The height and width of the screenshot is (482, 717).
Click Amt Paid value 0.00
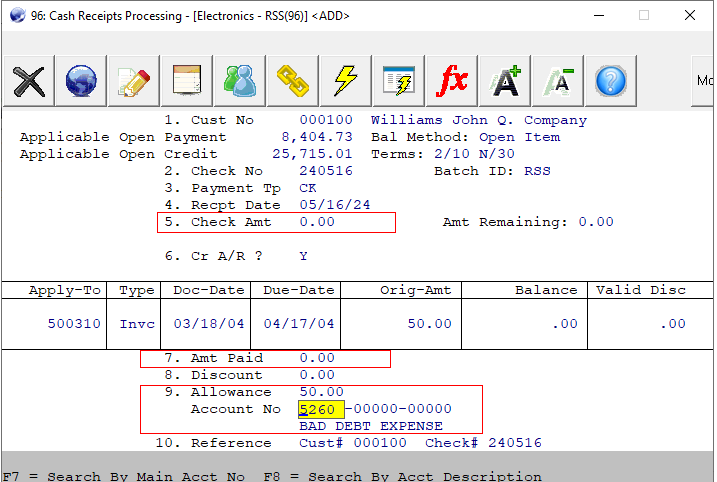point(317,358)
